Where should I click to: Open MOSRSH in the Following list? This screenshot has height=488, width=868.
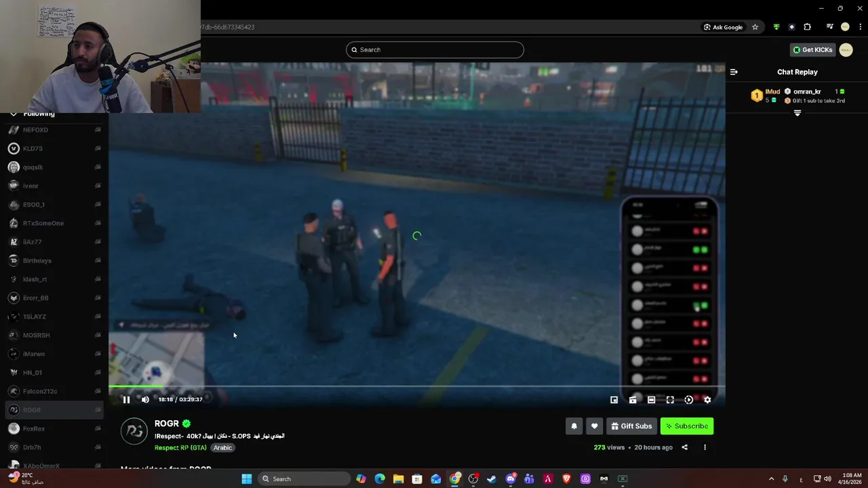[x=54, y=335]
